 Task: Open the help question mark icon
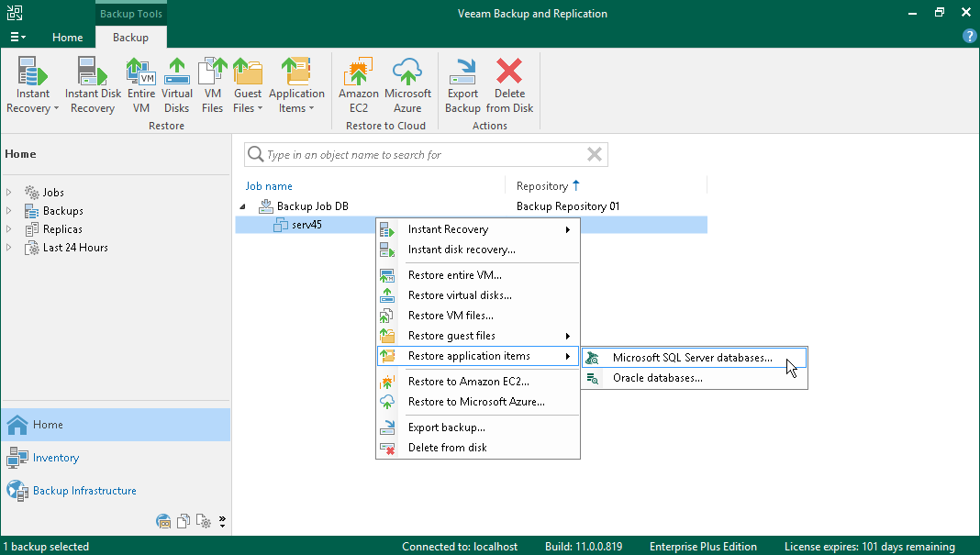[x=969, y=37]
